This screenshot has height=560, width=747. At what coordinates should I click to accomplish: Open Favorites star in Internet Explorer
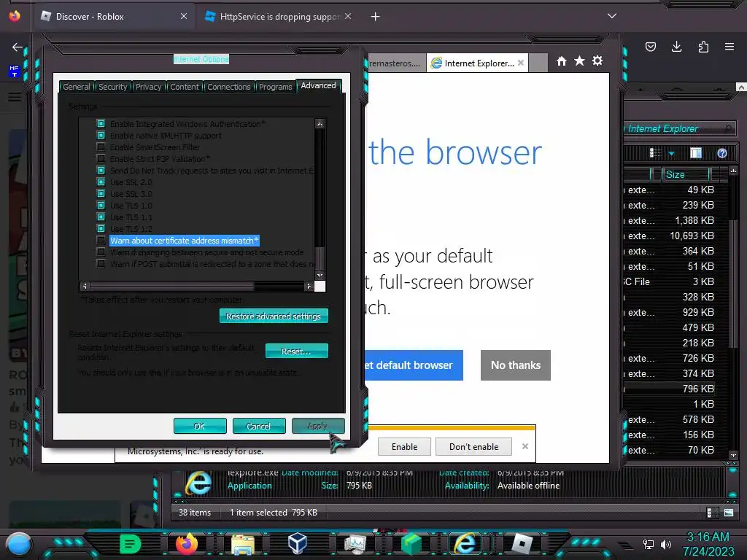point(579,61)
